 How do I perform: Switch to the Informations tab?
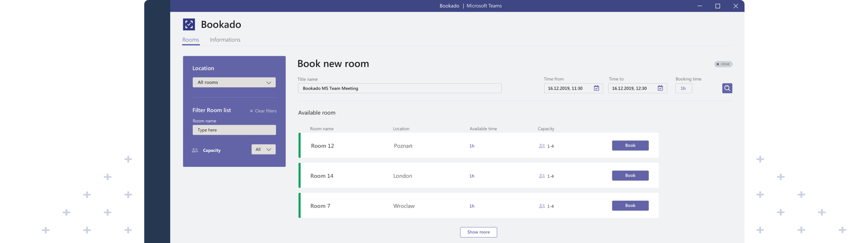pyautogui.click(x=225, y=40)
